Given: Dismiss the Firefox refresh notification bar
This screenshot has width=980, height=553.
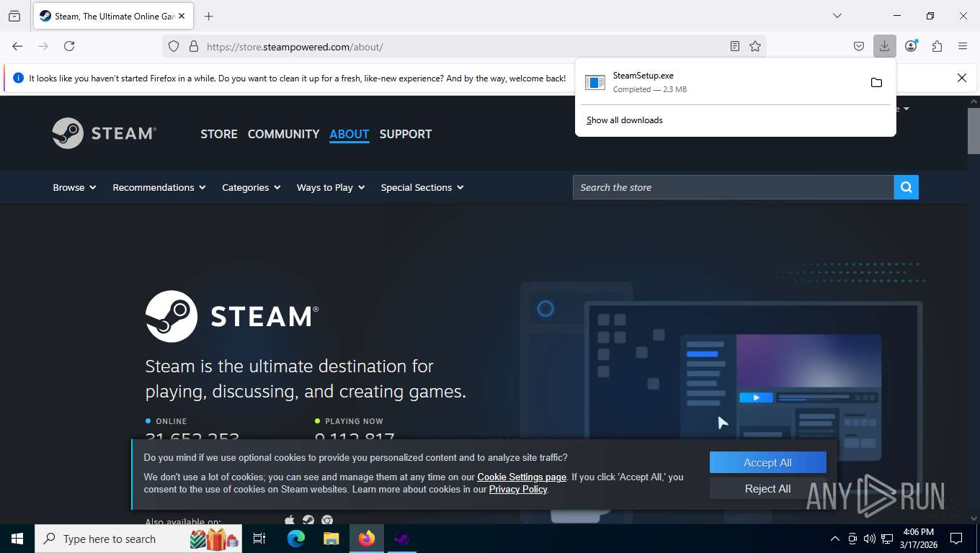Looking at the screenshot, I should [x=961, y=78].
